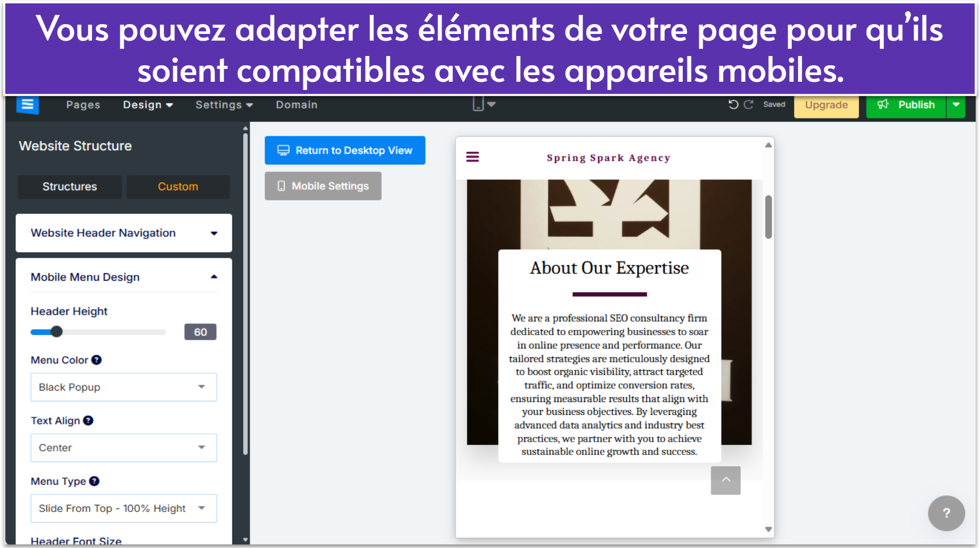Viewport: 980px width, 548px height.
Task: Click the sidebar scroll down arrow
Action: [x=245, y=540]
